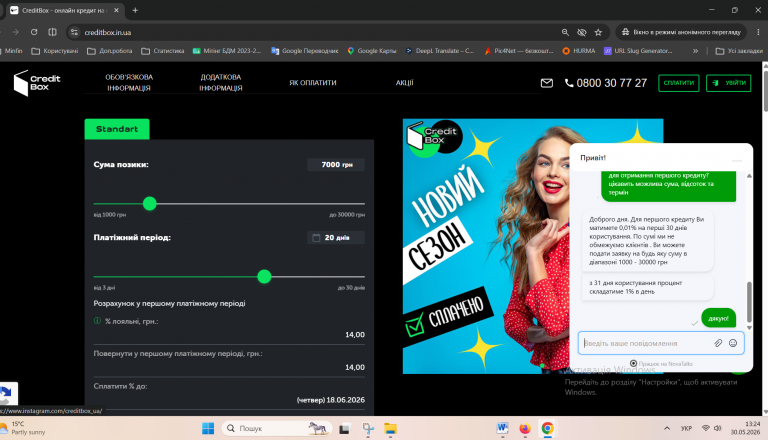Click the reCAPTCHA badge
The image size is (768, 440).
point(8,393)
